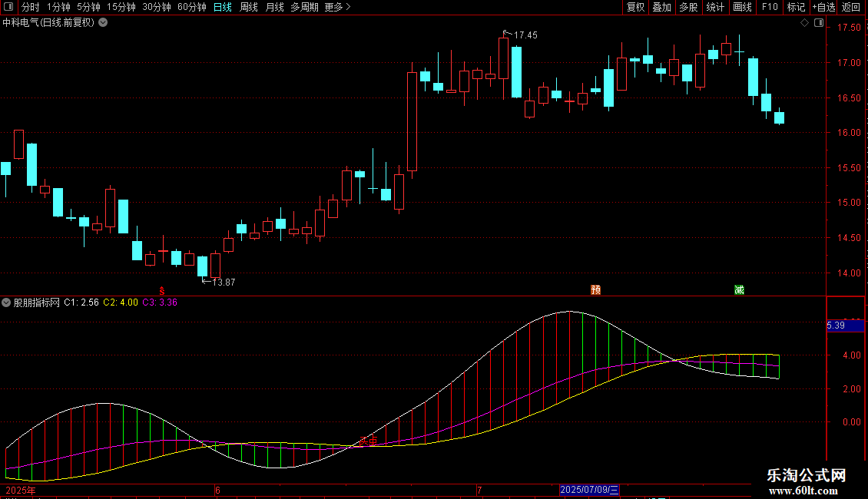Click the 中科电气(日线.前复权) chart title
Screen dimensions: 868x499
[x=48, y=23]
